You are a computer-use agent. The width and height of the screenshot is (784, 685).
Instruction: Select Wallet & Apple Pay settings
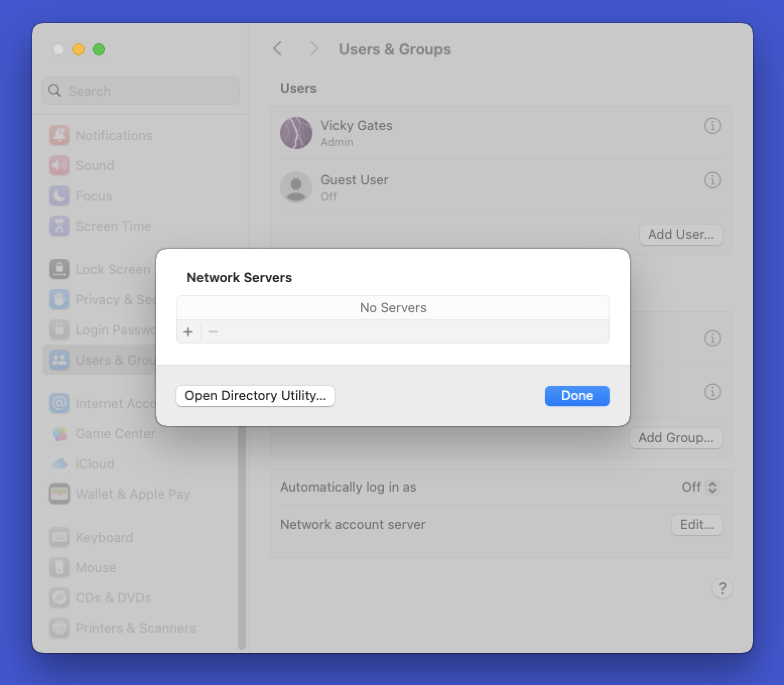point(133,494)
